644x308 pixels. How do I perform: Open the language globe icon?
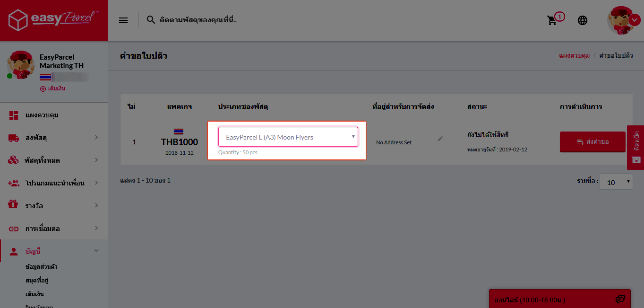coord(583,20)
